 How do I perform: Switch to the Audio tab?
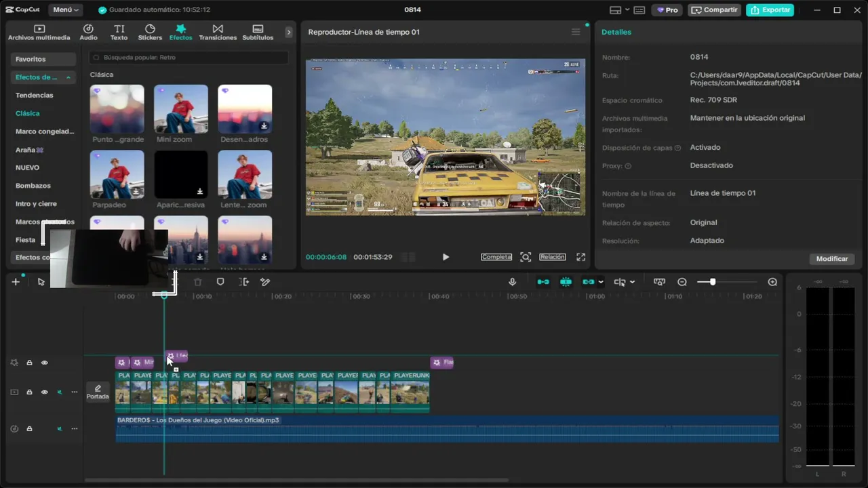coord(88,33)
